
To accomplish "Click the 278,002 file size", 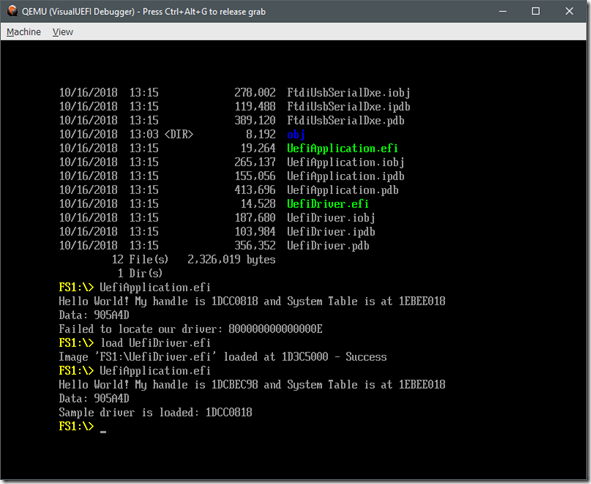I will (x=255, y=93).
